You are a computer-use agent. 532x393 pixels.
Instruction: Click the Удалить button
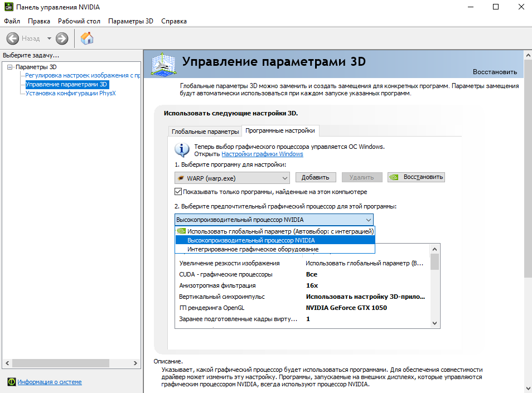362,177
